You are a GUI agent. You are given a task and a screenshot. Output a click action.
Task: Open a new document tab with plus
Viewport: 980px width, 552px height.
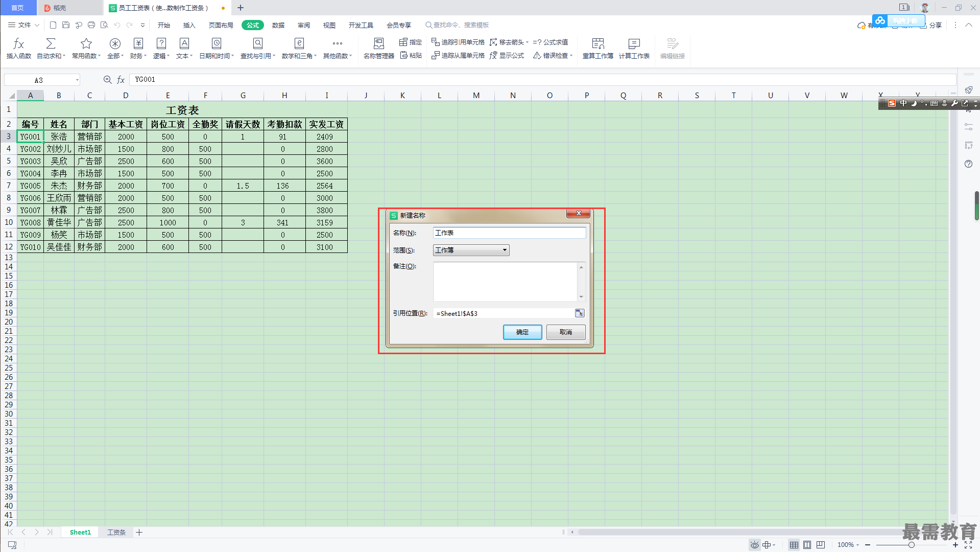[x=241, y=8]
